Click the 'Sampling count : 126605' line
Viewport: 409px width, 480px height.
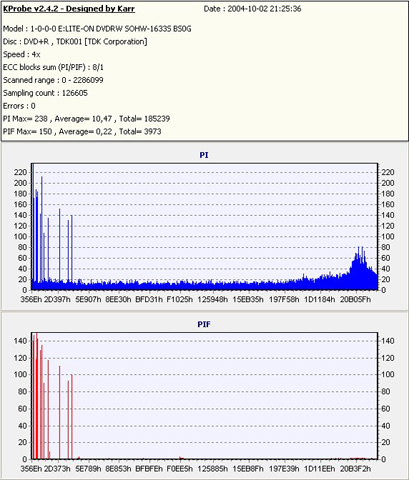point(45,93)
